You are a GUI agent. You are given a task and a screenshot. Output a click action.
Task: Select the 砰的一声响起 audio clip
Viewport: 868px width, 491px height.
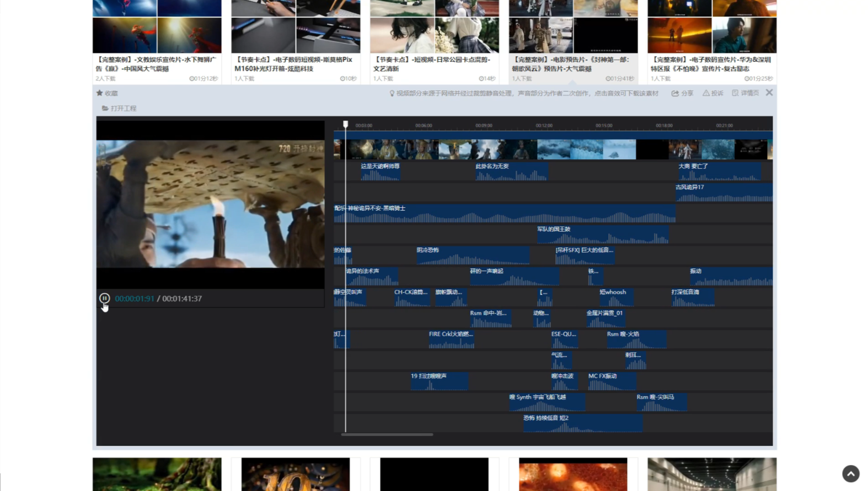pyautogui.click(x=514, y=276)
